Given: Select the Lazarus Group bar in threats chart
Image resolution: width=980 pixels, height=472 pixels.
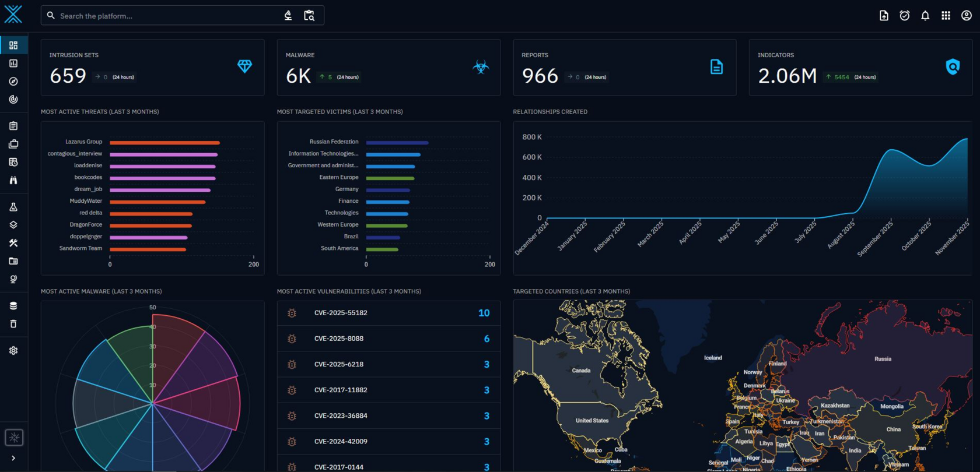Looking at the screenshot, I should pyautogui.click(x=165, y=142).
